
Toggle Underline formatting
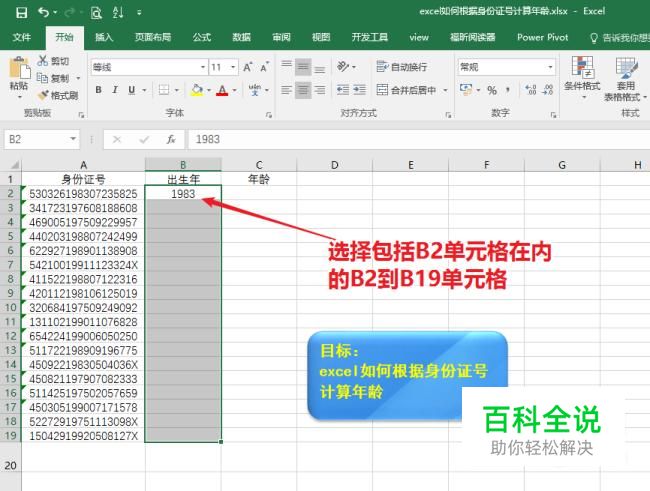pyautogui.click(x=131, y=90)
